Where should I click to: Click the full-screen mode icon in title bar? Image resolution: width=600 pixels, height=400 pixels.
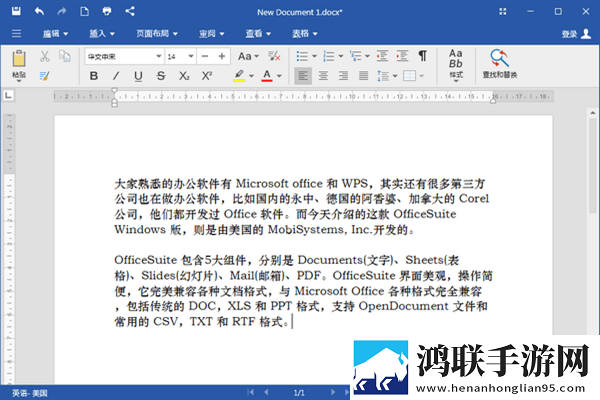[x=503, y=11]
